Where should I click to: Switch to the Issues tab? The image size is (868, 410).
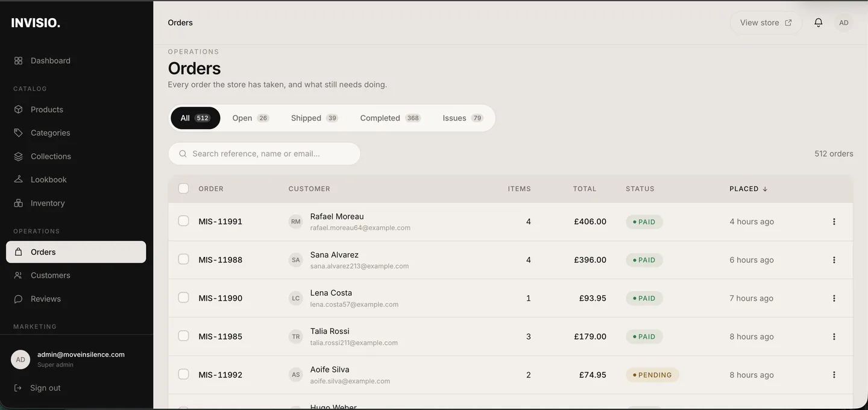(x=463, y=118)
